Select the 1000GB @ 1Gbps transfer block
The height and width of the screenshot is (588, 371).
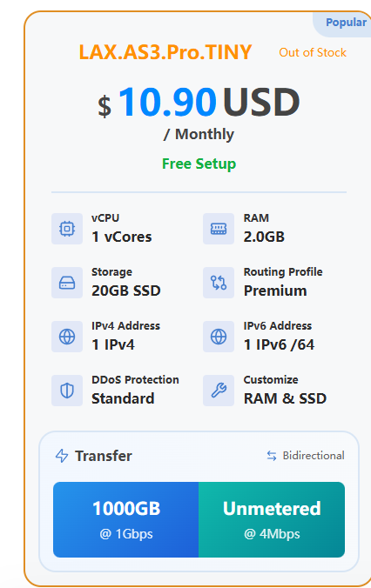[x=125, y=519]
